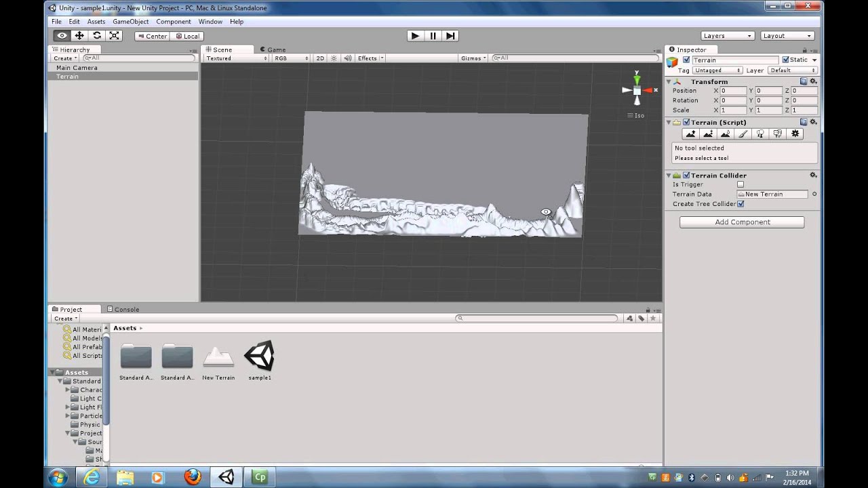Open the Tag dropdown (Untagged)
The image size is (868, 488).
click(717, 70)
